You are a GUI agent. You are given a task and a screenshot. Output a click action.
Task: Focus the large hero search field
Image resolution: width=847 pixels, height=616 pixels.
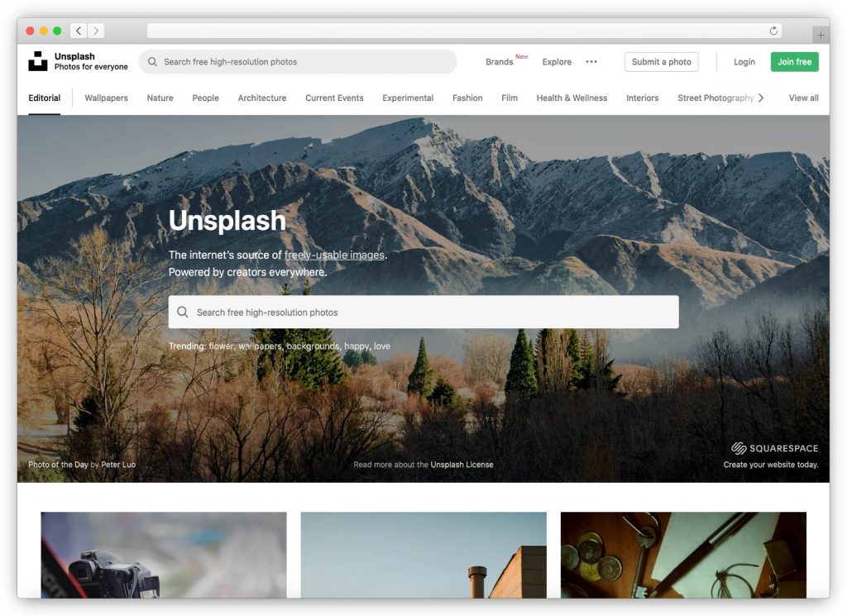pos(423,312)
